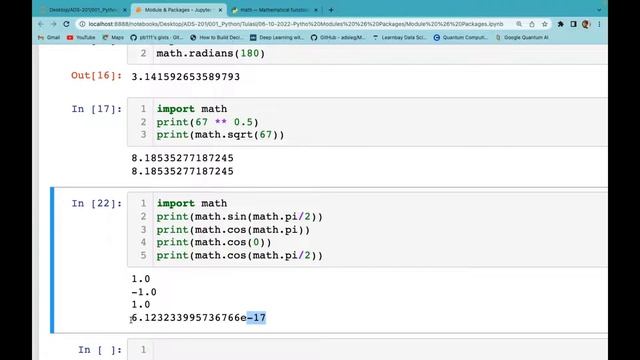Image resolution: width=640 pixels, height=360 pixels.
Task: Click the print(math.sqrt(67)) code line
Action: (x=220, y=135)
